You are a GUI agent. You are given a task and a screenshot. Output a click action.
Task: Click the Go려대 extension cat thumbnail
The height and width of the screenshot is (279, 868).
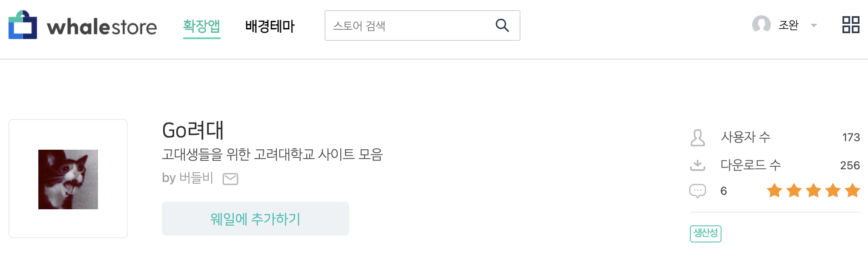click(x=68, y=179)
